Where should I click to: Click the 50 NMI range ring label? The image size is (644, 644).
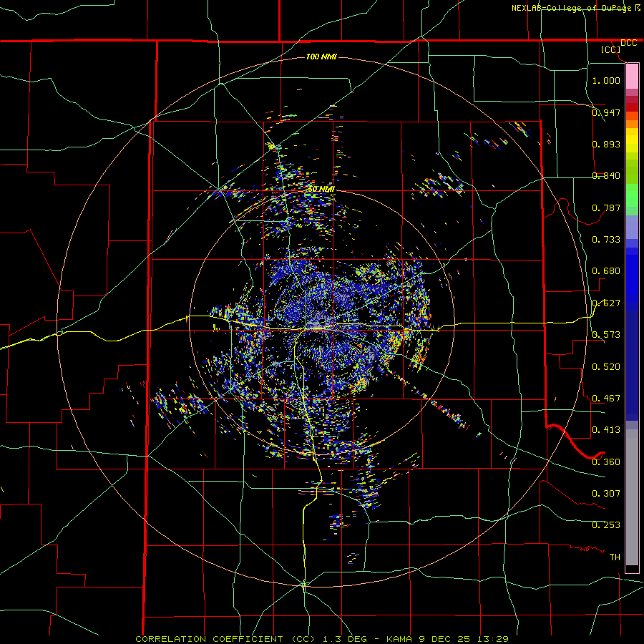tap(321, 189)
